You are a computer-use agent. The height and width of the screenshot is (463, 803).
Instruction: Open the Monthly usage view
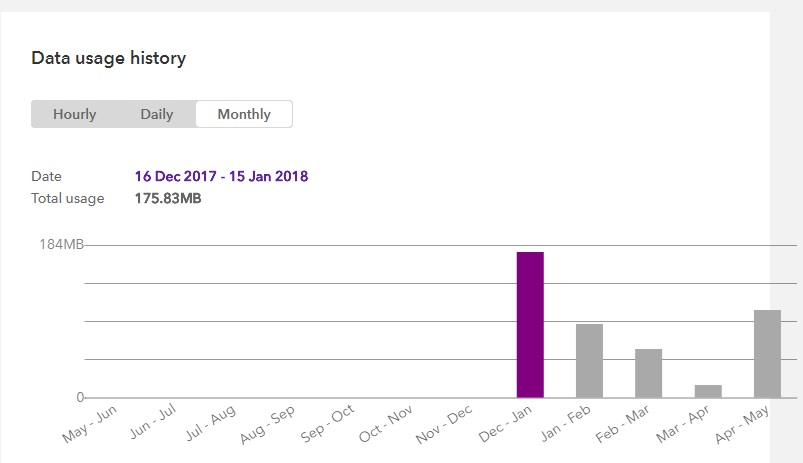point(244,114)
